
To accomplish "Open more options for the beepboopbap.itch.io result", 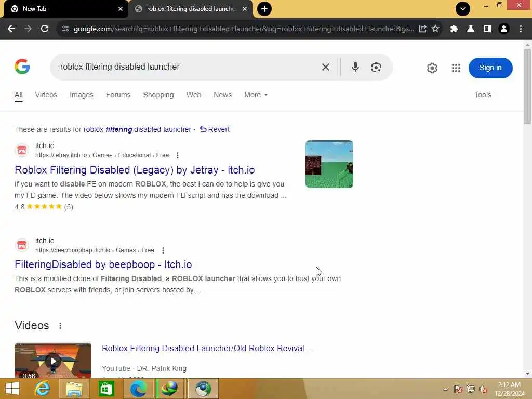I will coord(163,250).
